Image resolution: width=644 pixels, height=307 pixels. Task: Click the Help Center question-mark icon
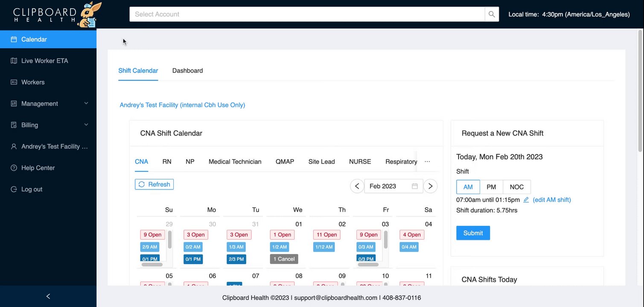pyautogui.click(x=14, y=168)
